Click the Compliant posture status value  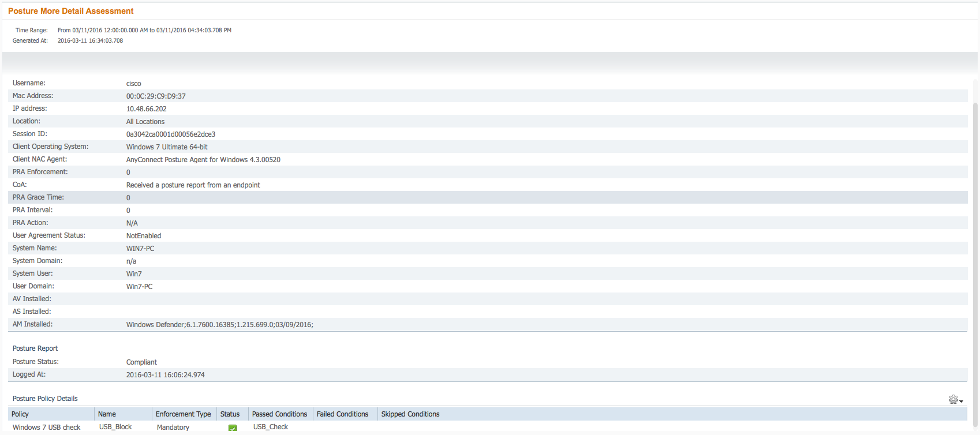pos(141,362)
